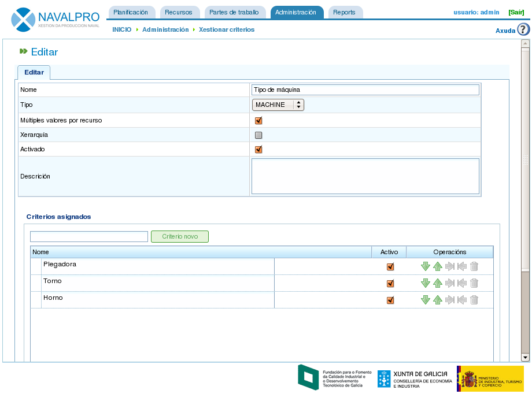
Task: Open the Axuda help question mark icon
Action: click(523, 30)
